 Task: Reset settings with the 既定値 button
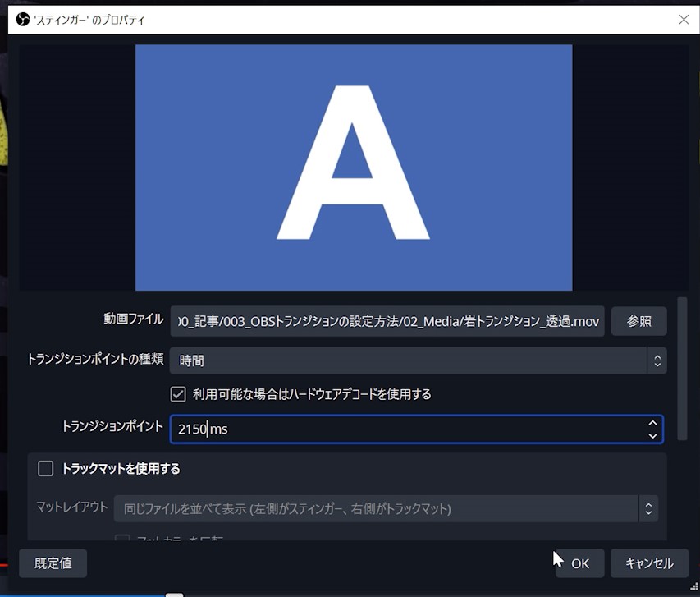point(53,563)
